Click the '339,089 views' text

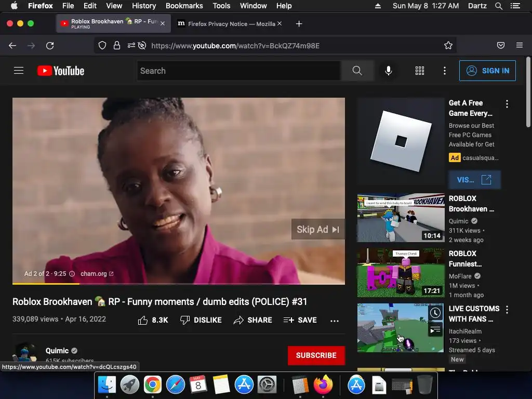pos(35,320)
